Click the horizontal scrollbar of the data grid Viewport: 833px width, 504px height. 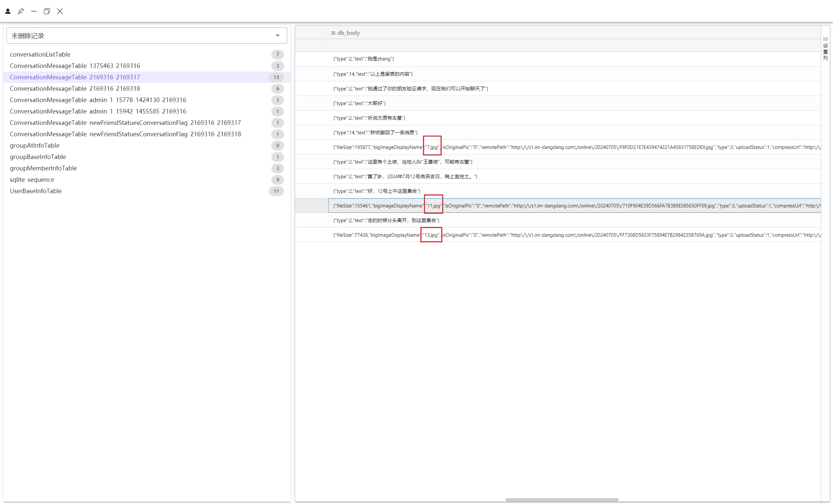(x=562, y=499)
